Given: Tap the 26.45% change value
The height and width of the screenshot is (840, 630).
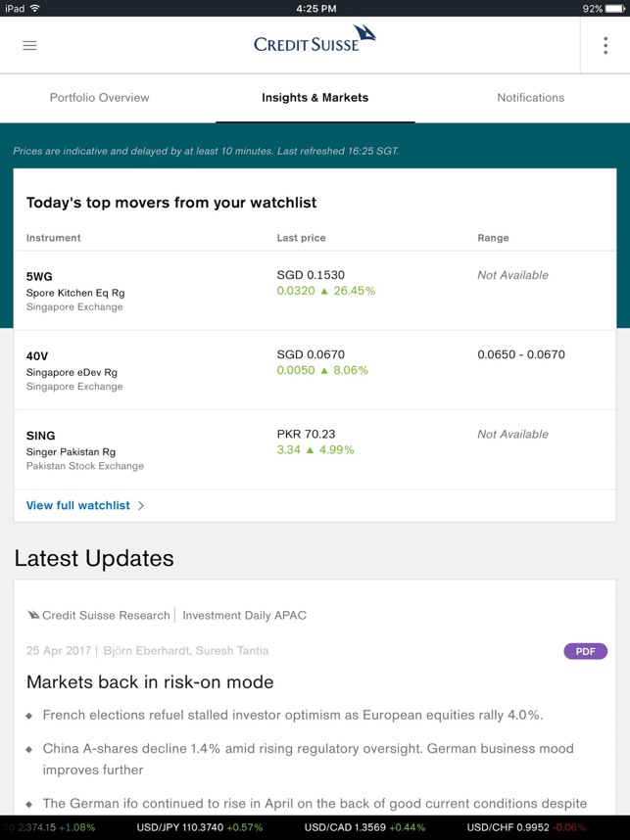Looking at the screenshot, I should pos(355,291).
